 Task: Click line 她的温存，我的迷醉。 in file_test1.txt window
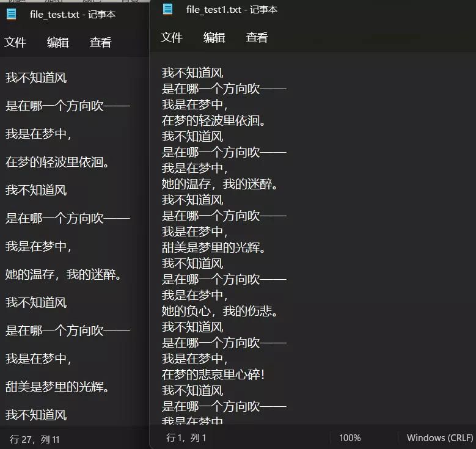pos(219,184)
